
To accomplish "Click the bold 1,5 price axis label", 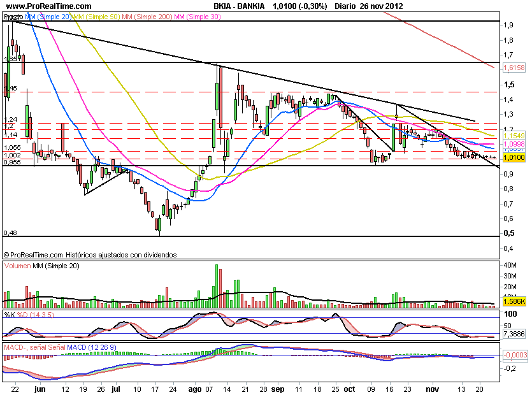I will 508,85.
